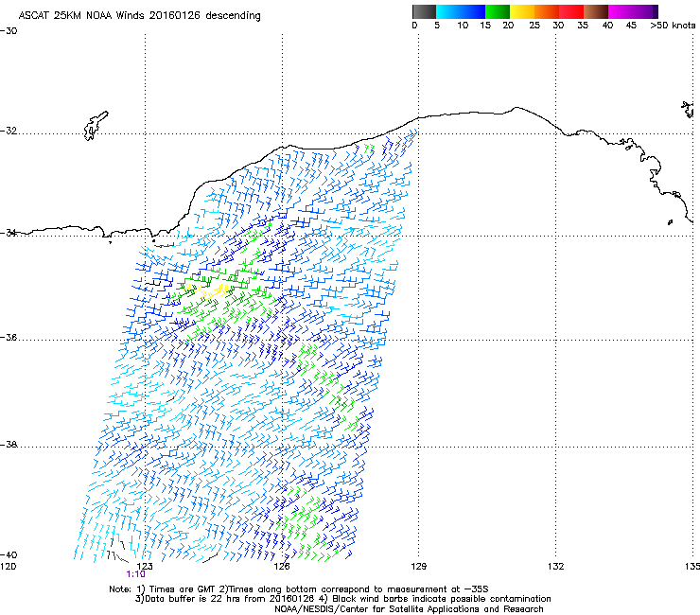Click the '132' longitude axis label
Image resolution: width=700 pixels, height=615 pixels.
(x=555, y=567)
